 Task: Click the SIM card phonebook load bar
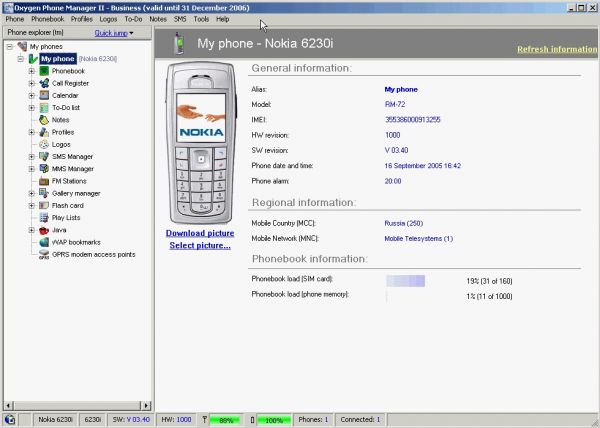click(x=406, y=281)
